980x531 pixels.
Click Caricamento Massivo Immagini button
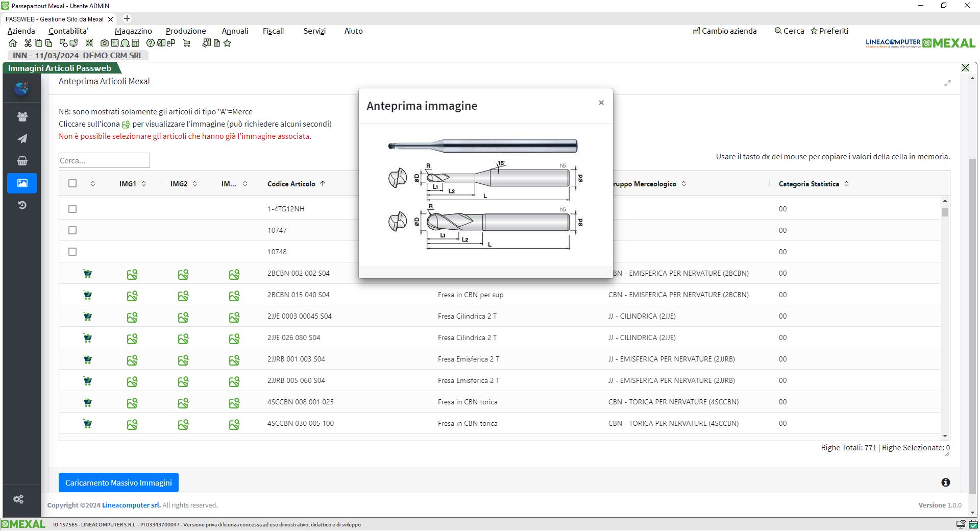tap(118, 482)
